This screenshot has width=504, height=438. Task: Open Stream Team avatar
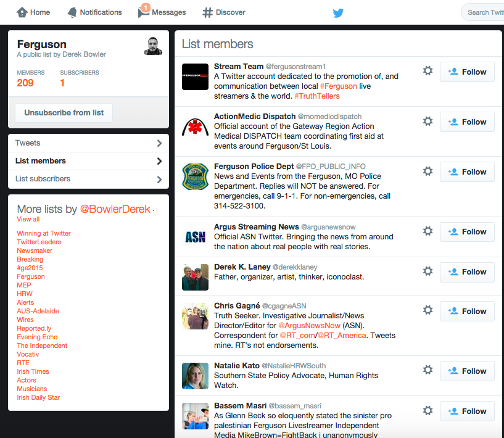[x=195, y=76]
